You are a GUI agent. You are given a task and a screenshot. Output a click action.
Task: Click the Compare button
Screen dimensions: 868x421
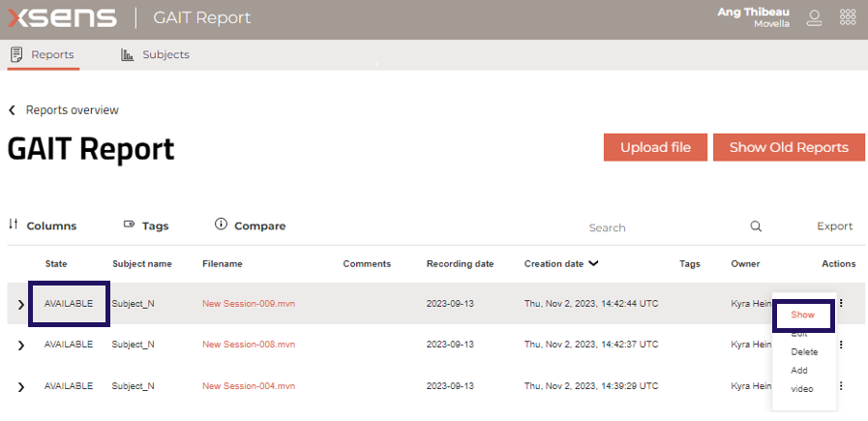[251, 226]
